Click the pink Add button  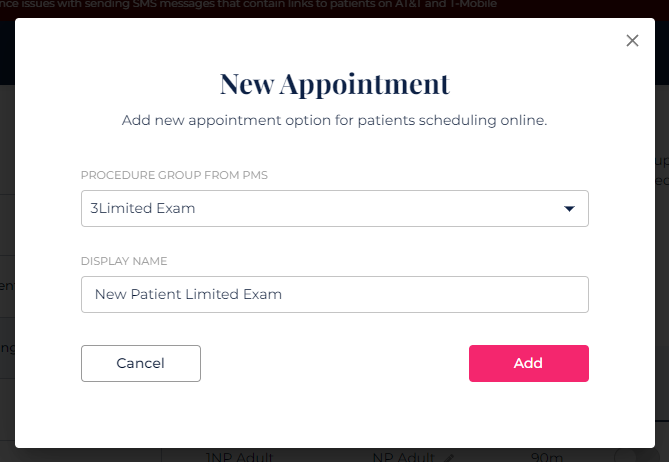528,363
